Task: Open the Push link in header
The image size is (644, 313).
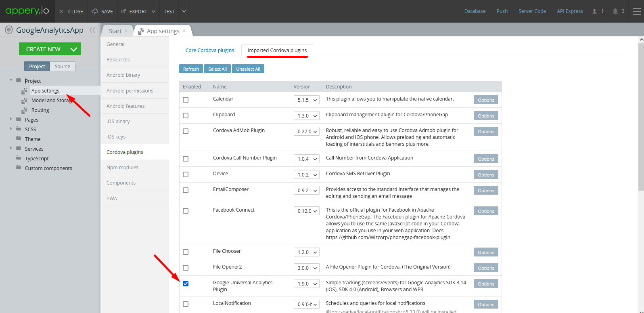Action: (x=502, y=11)
